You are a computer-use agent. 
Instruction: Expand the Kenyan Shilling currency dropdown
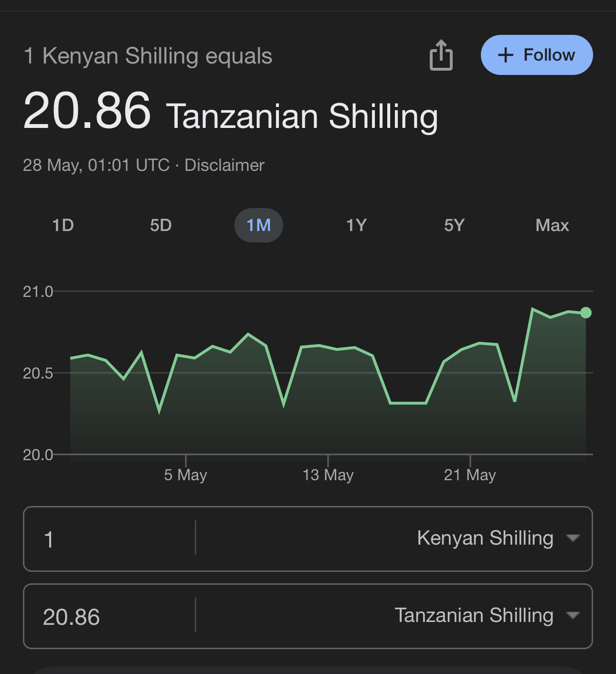497,538
